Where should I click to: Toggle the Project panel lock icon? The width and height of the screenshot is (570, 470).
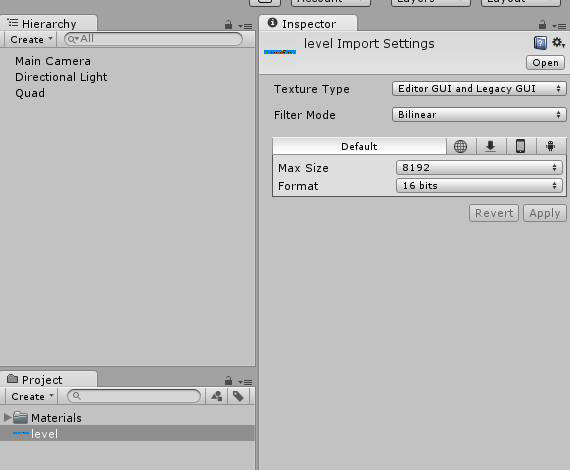[x=228, y=381]
